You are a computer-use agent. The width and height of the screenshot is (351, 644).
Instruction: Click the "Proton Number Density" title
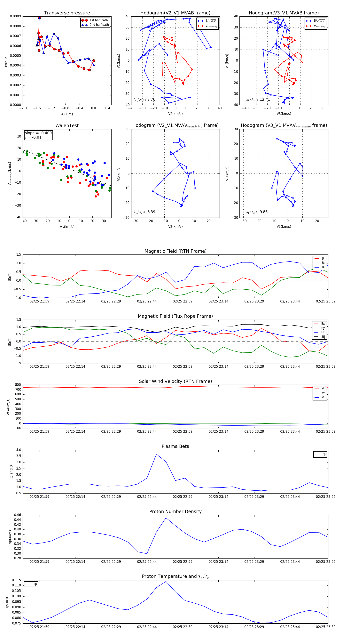pyautogui.click(x=175, y=511)
